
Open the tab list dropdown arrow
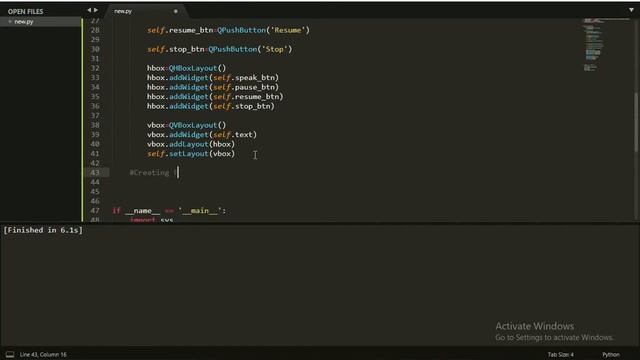(x=631, y=10)
